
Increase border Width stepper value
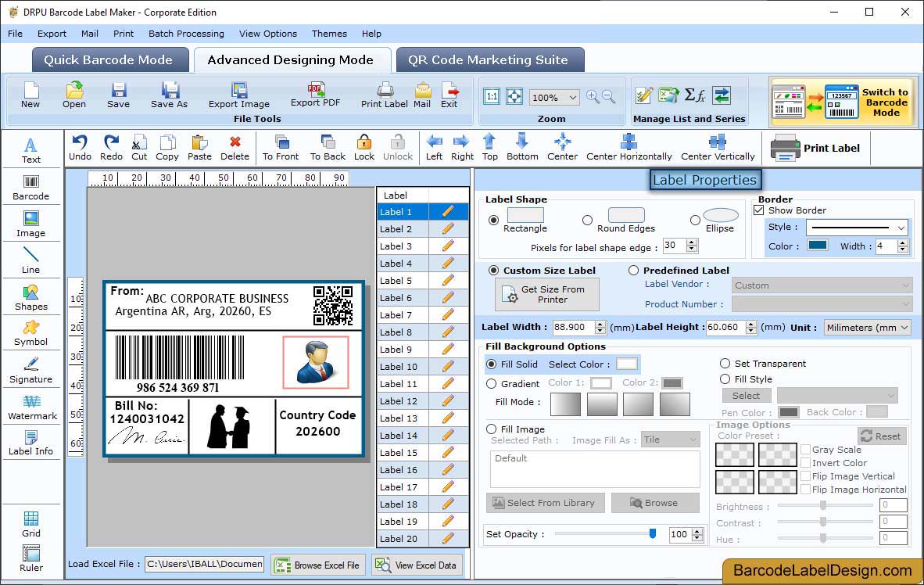point(903,242)
